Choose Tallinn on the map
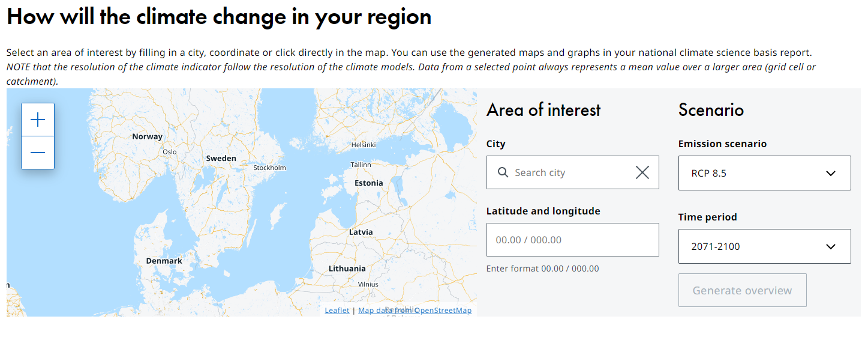868x343 pixels. point(361,165)
